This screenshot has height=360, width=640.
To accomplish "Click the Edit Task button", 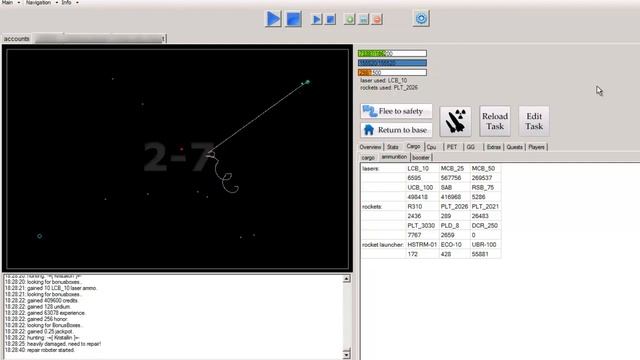I will (x=534, y=121).
